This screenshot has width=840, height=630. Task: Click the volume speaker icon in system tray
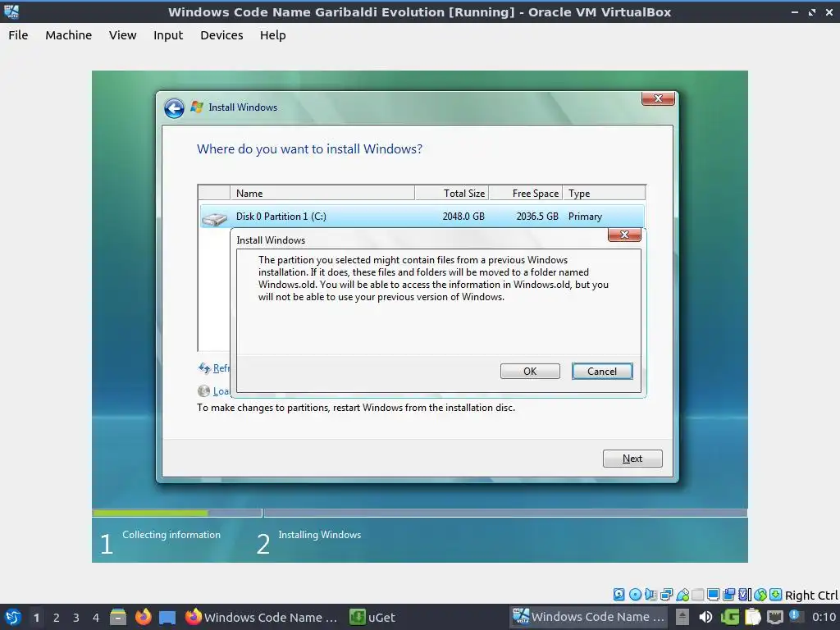pos(705,617)
